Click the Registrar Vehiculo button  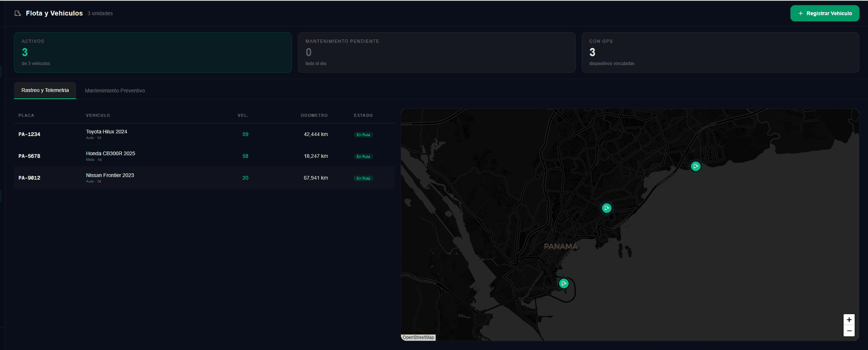[x=825, y=14]
